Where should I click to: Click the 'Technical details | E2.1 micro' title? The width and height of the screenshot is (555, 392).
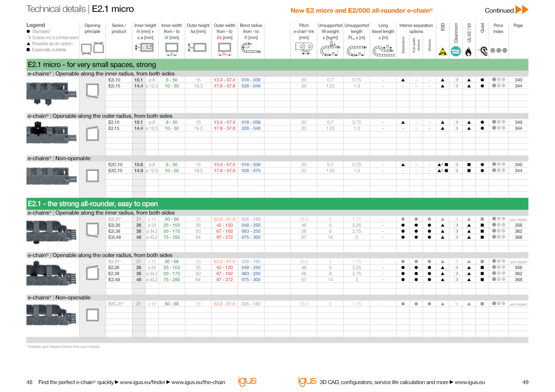point(80,9)
